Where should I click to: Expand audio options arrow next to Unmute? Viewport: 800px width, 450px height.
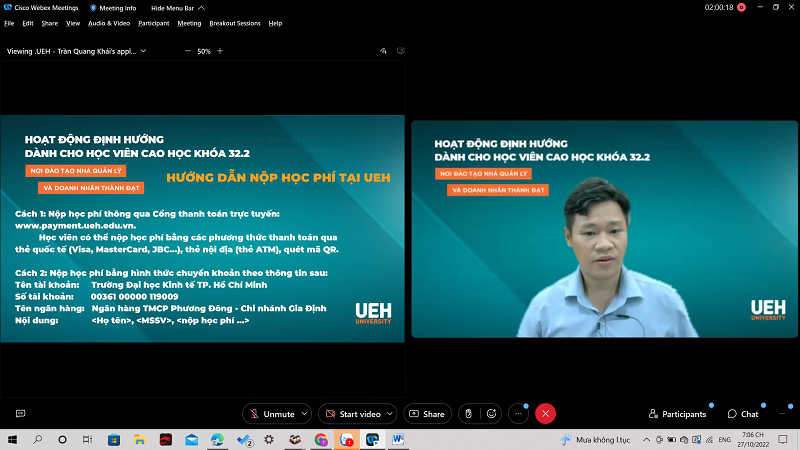coord(305,414)
